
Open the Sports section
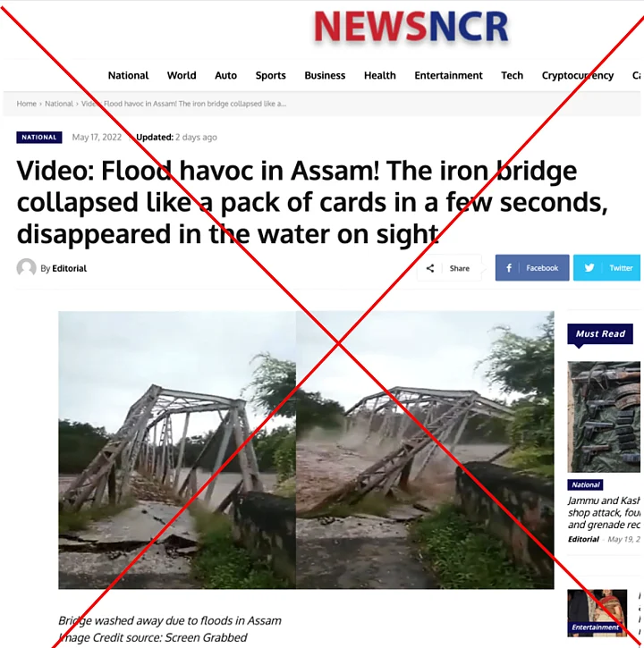tap(270, 75)
